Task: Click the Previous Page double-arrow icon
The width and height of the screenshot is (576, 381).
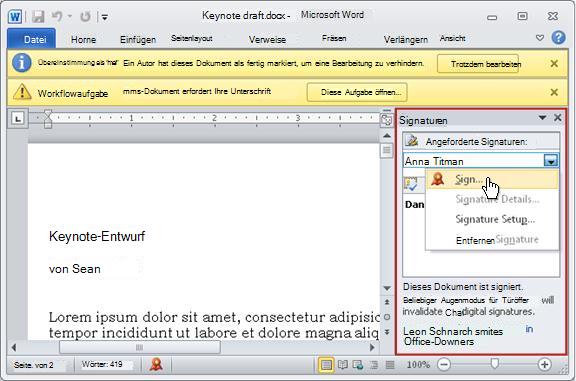Action: click(387, 302)
